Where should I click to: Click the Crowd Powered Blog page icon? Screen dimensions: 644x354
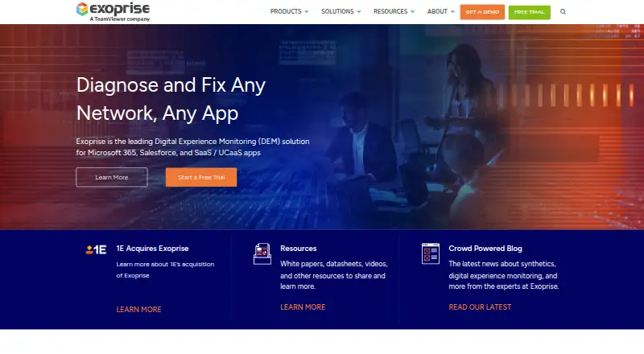(x=431, y=253)
